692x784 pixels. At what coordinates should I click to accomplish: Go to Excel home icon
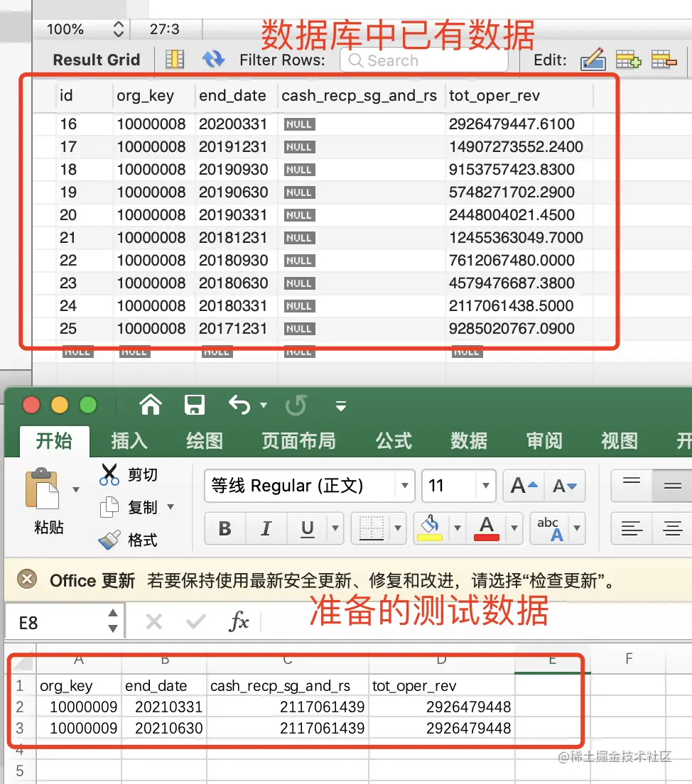pos(151,405)
